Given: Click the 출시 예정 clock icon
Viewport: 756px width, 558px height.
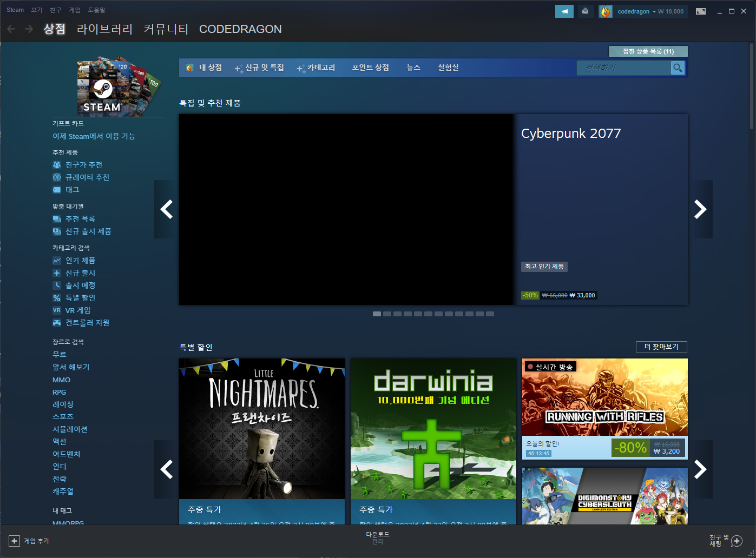Looking at the screenshot, I should point(57,285).
